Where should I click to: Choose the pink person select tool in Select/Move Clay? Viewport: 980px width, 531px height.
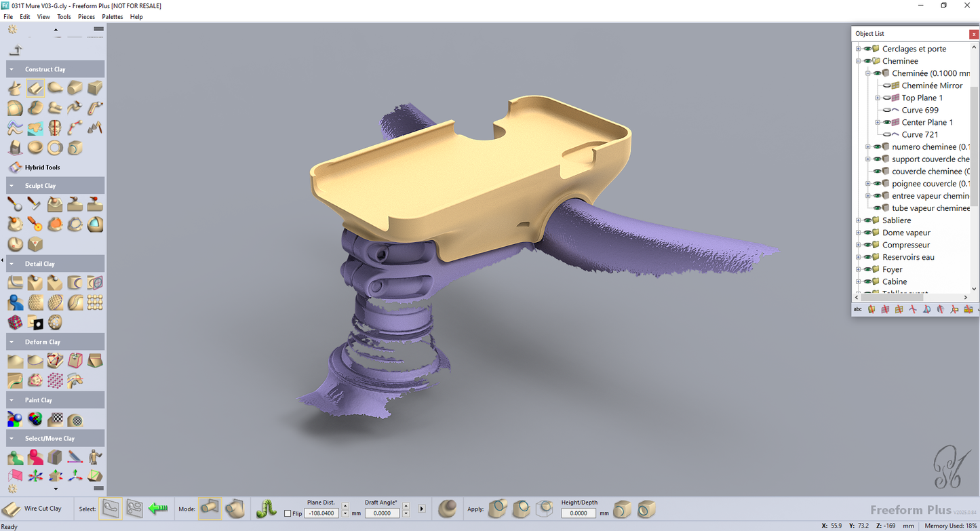click(x=35, y=458)
